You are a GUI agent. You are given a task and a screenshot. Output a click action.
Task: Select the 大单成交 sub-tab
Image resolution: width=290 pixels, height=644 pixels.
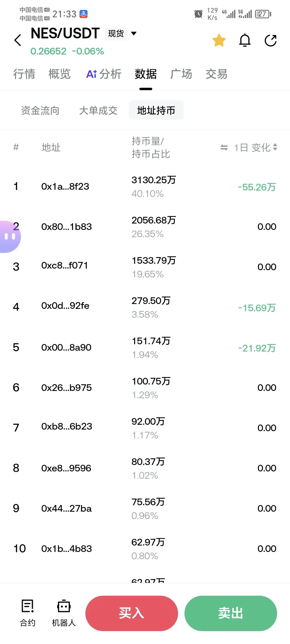click(98, 110)
